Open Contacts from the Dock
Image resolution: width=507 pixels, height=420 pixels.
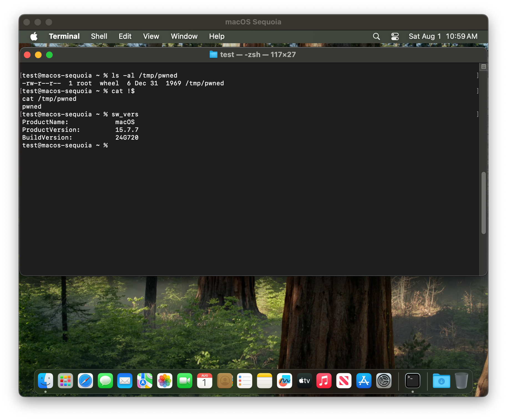pyautogui.click(x=225, y=381)
